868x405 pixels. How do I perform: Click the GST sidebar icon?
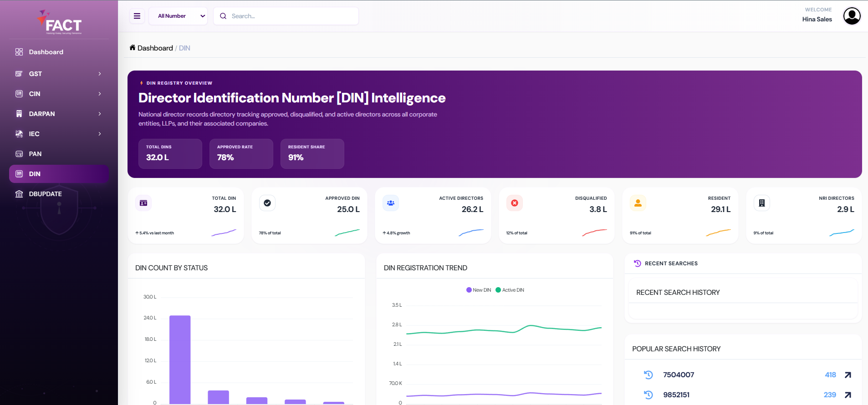19,74
